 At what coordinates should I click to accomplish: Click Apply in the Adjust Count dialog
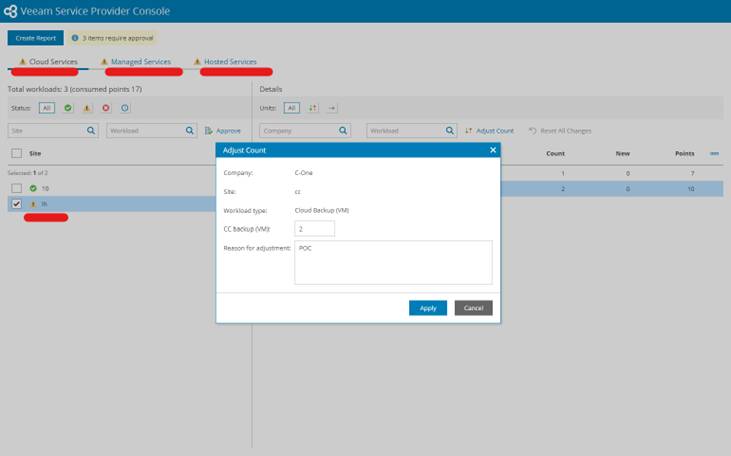tap(428, 308)
